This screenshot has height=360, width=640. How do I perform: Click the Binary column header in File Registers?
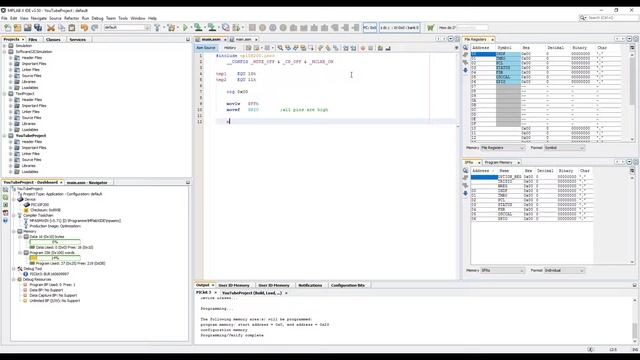579,48
